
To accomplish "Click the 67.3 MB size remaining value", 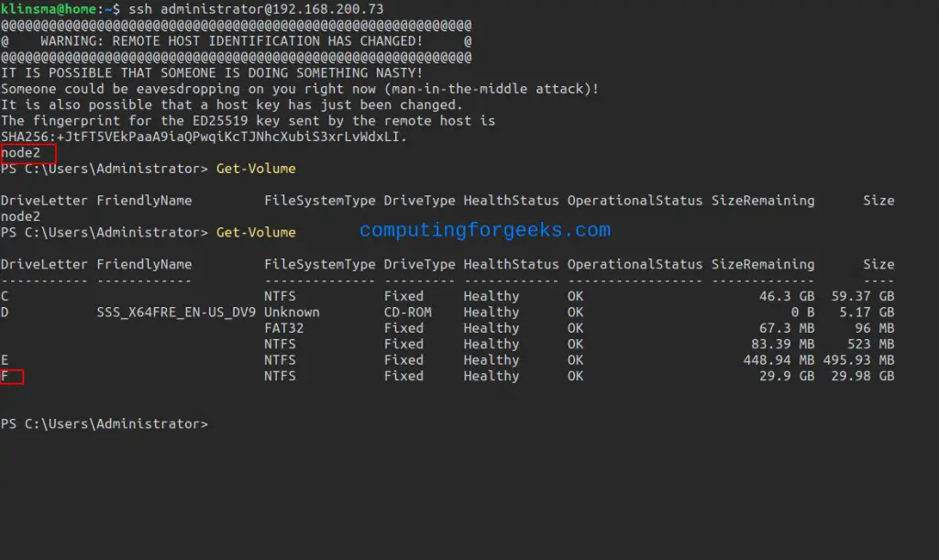I will coord(787,328).
